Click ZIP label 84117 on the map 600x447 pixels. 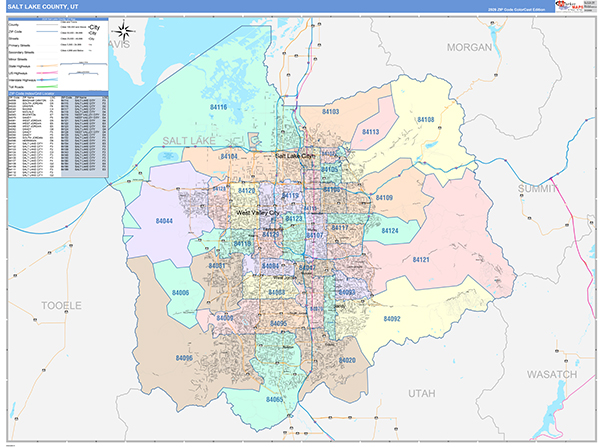tap(340, 228)
